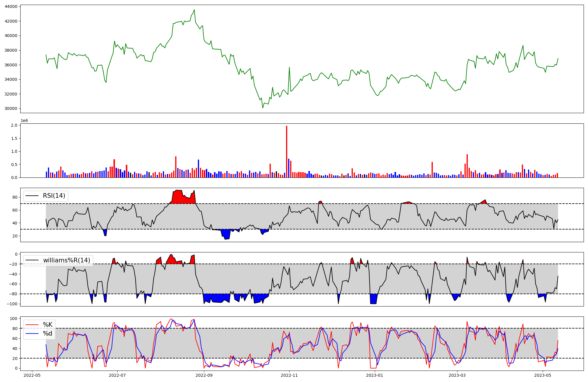The width and height of the screenshot is (588, 382).
Task: Click the blue %d legend line swatch
Action: [32, 334]
